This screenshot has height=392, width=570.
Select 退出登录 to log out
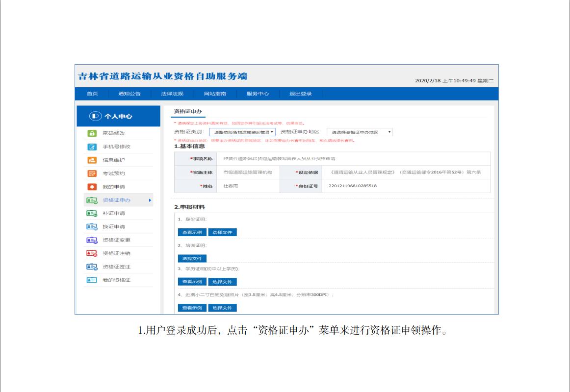tap(301, 94)
